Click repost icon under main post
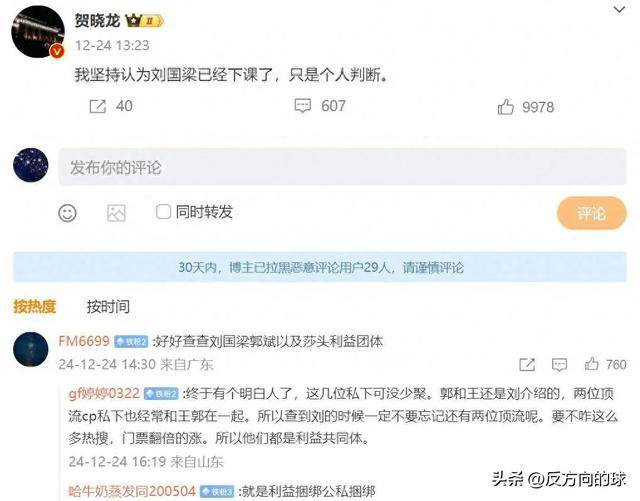 coord(98,107)
